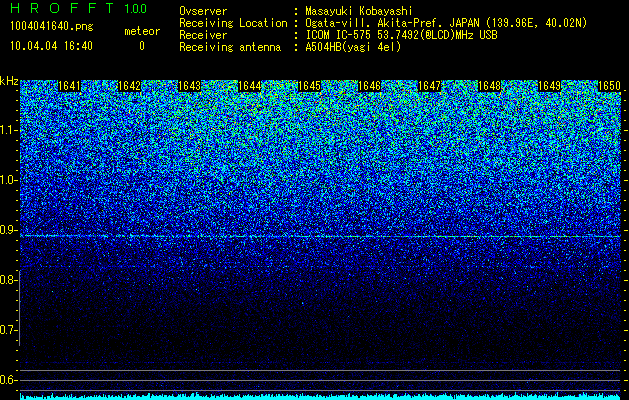Click the observer name Masayuki Kobayashi
The image size is (629, 400).
tap(359, 11)
